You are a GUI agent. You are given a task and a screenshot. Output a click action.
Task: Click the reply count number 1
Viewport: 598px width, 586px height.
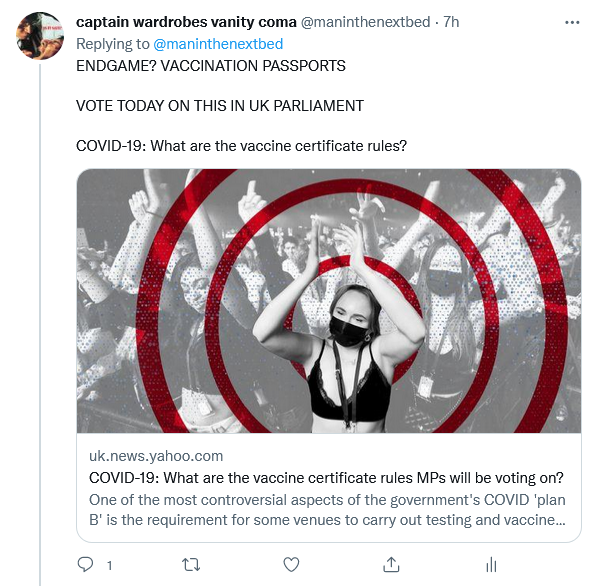[109, 565]
